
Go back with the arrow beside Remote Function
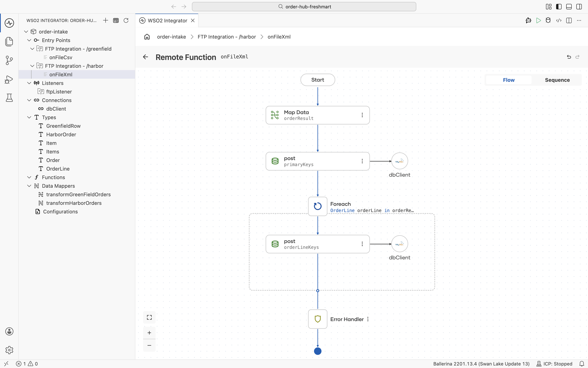pos(145,57)
